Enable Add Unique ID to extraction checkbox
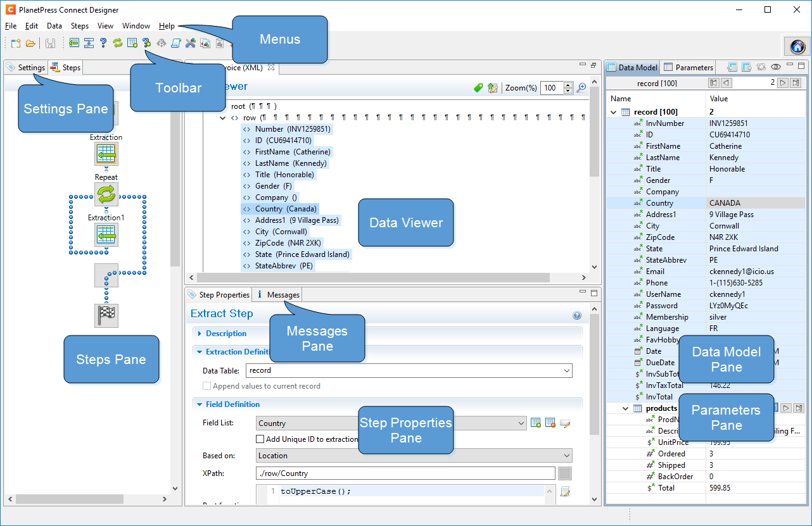812x526 pixels. 260,439
